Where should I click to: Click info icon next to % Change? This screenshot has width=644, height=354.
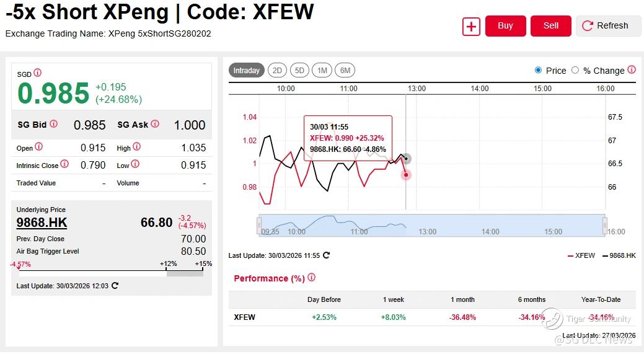click(632, 70)
